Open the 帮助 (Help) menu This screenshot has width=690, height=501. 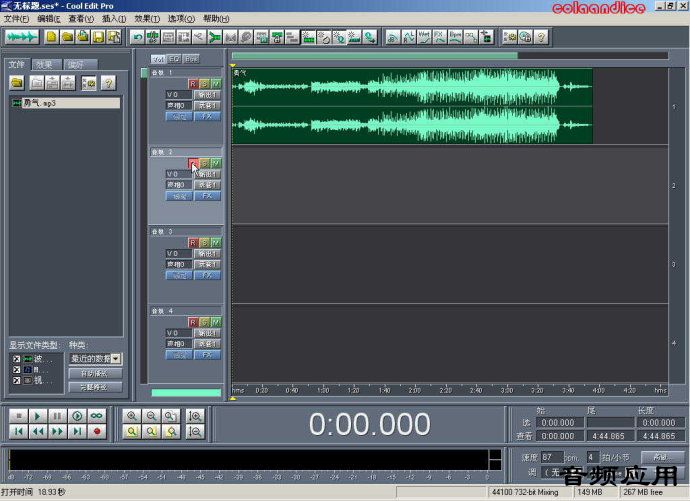[216, 19]
